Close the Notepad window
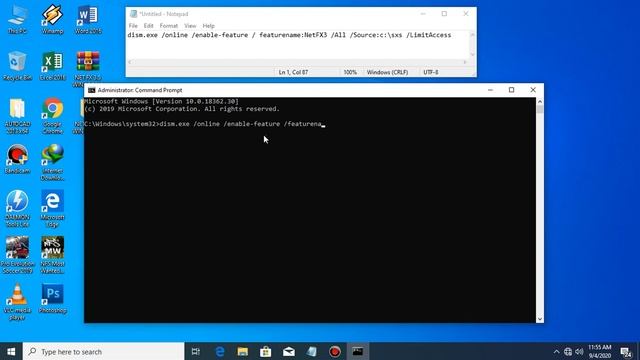The height and width of the screenshot is (360, 640). click(x=466, y=13)
